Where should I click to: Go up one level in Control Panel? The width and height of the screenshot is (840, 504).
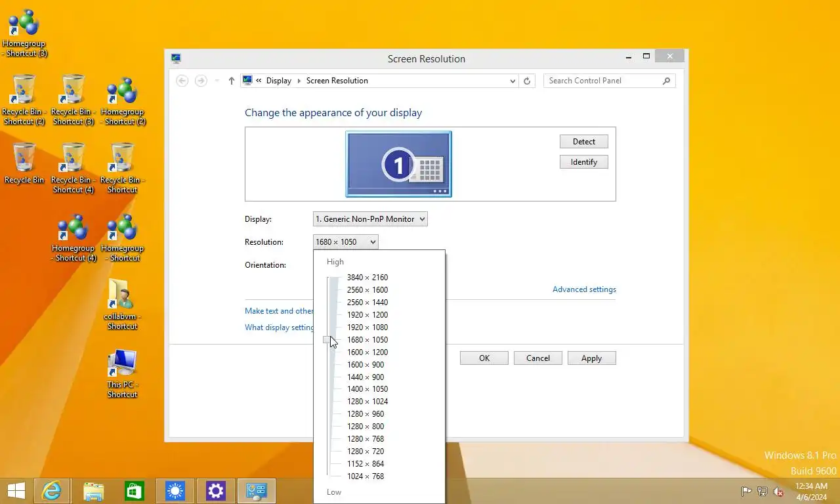click(231, 81)
